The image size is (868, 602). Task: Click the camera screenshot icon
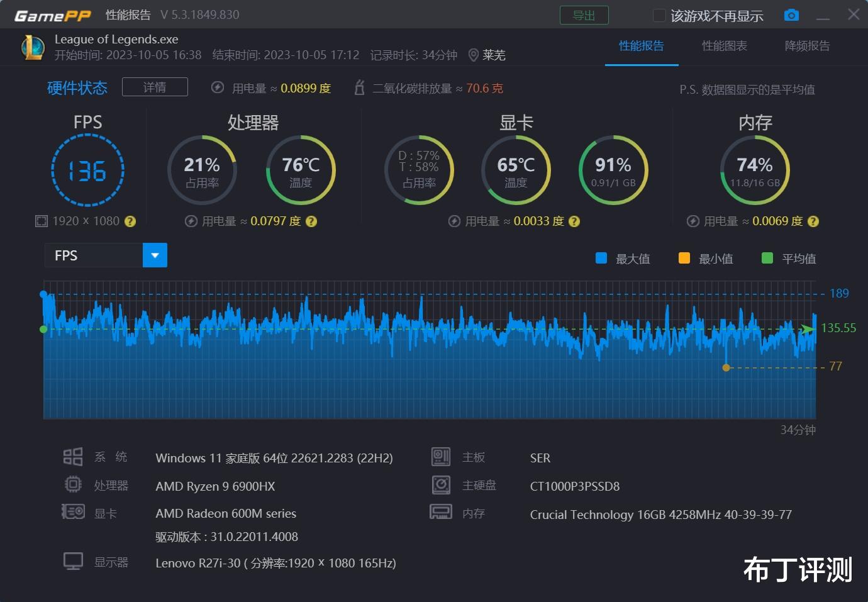791,15
